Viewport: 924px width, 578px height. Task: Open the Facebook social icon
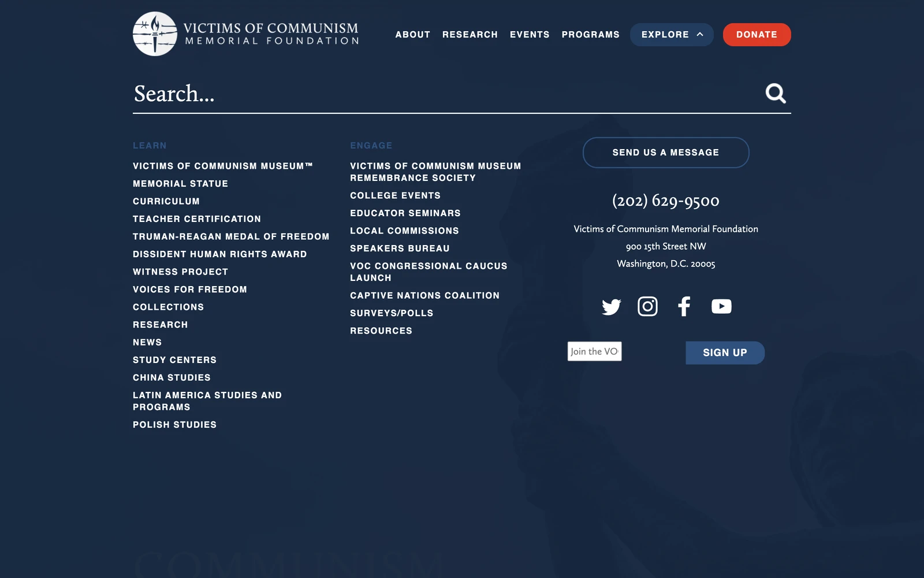pos(684,306)
